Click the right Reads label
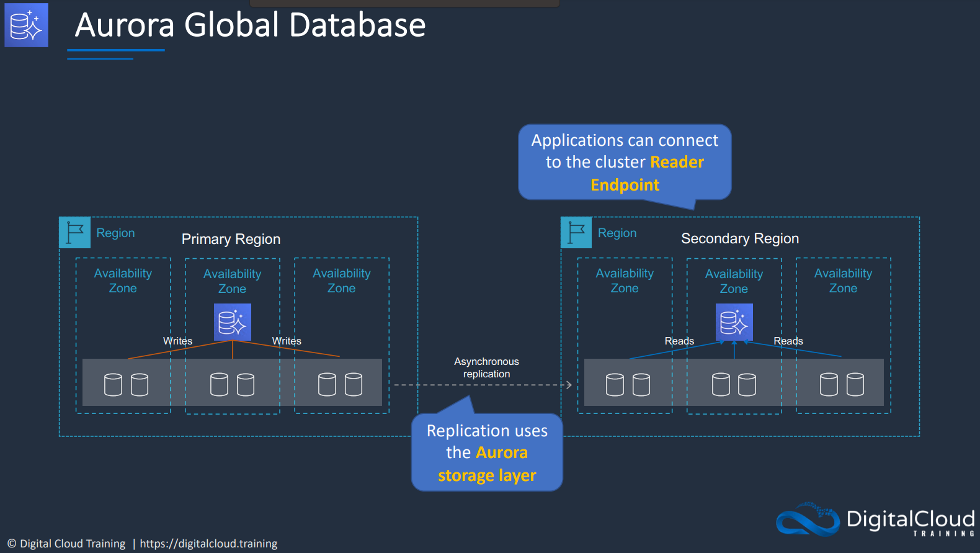The height and width of the screenshot is (553, 980). [x=788, y=341]
